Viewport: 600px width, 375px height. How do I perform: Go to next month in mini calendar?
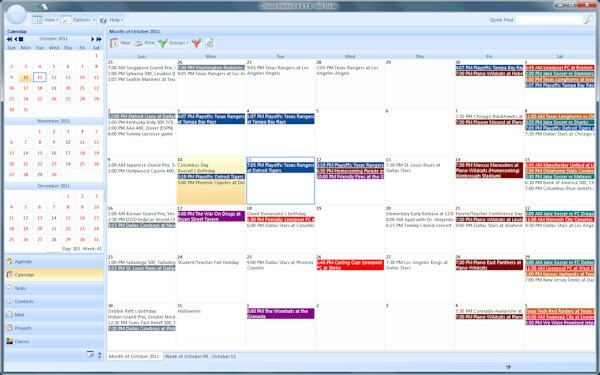coord(92,39)
